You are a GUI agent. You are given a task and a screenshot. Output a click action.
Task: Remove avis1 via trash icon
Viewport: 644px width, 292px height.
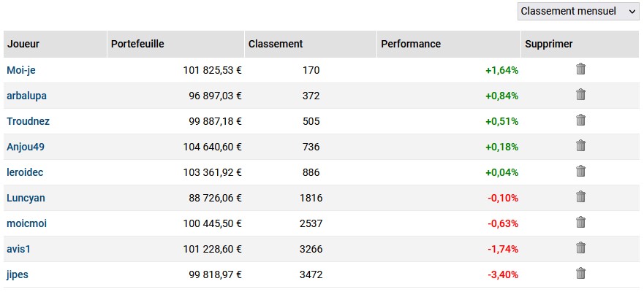pyautogui.click(x=580, y=247)
